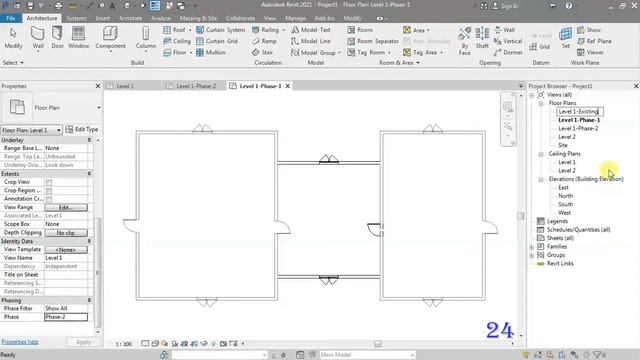Click the Room Separator tool
This screenshot has height=360, width=640.
pyautogui.click(x=373, y=41)
